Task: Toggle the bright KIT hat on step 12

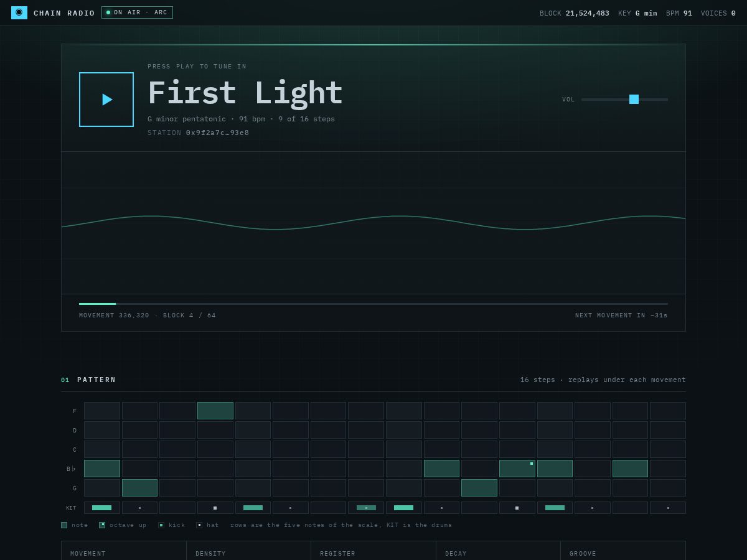Action: point(517,508)
